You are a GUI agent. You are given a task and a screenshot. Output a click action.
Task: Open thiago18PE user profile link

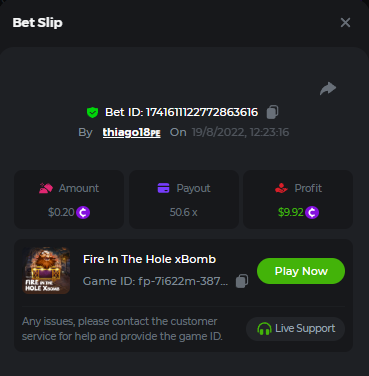point(132,132)
